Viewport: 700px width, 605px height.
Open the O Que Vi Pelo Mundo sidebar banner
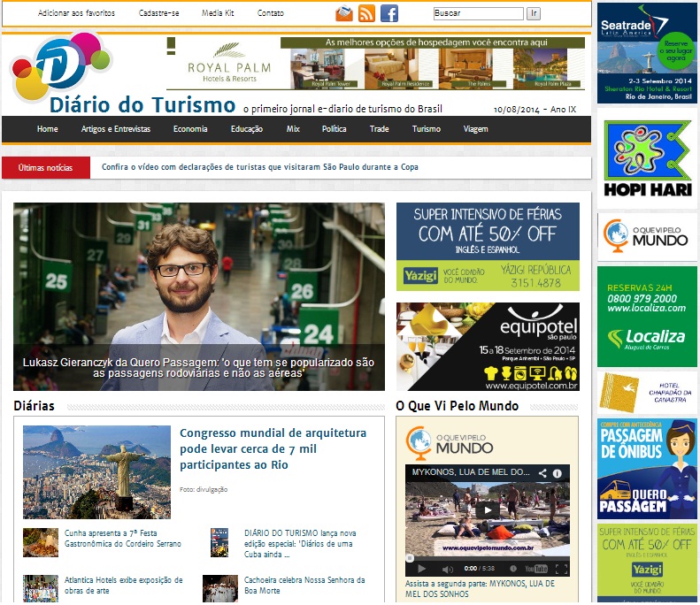647,236
